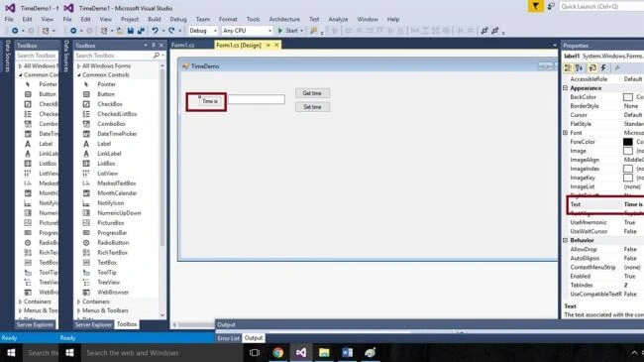Click the text box on the TimeDemo form

click(257, 99)
